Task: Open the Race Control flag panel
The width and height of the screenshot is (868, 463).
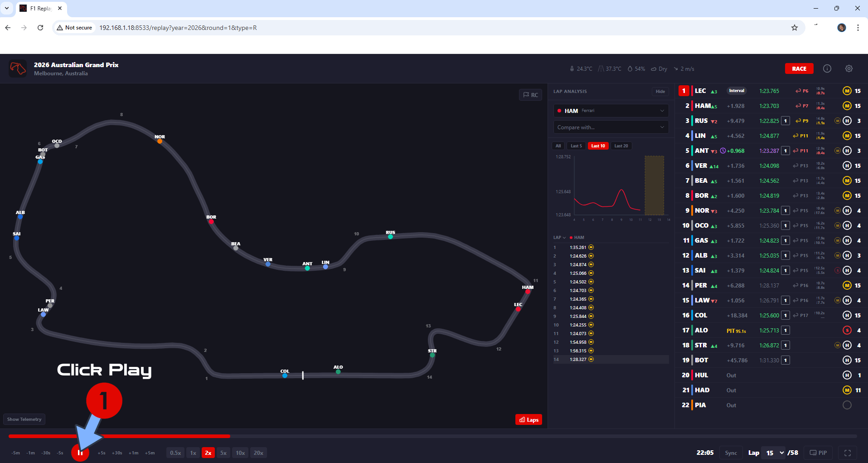Action: pos(530,94)
